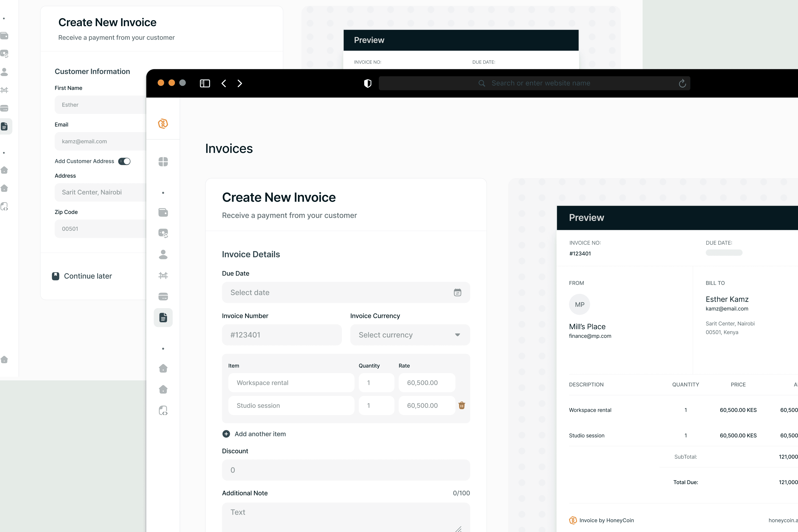Open the code file icon in background sidebar
The height and width of the screenshot is (532, 798).
tap(4, 206)
